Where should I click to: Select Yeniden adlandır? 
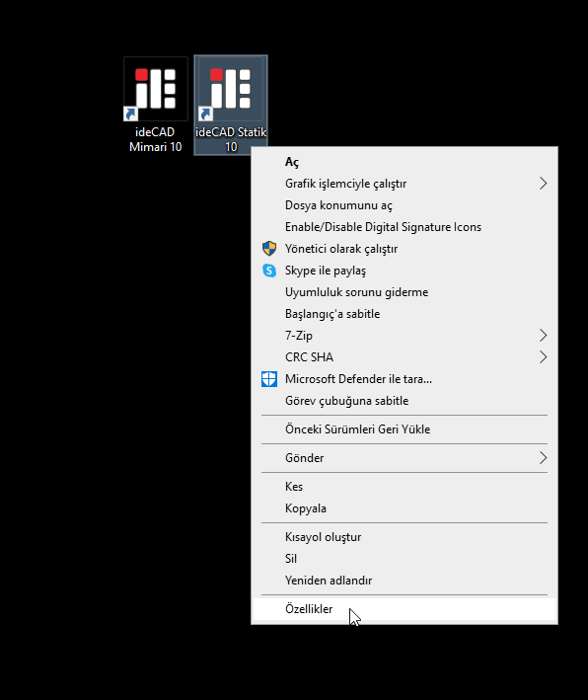[404, 581]
